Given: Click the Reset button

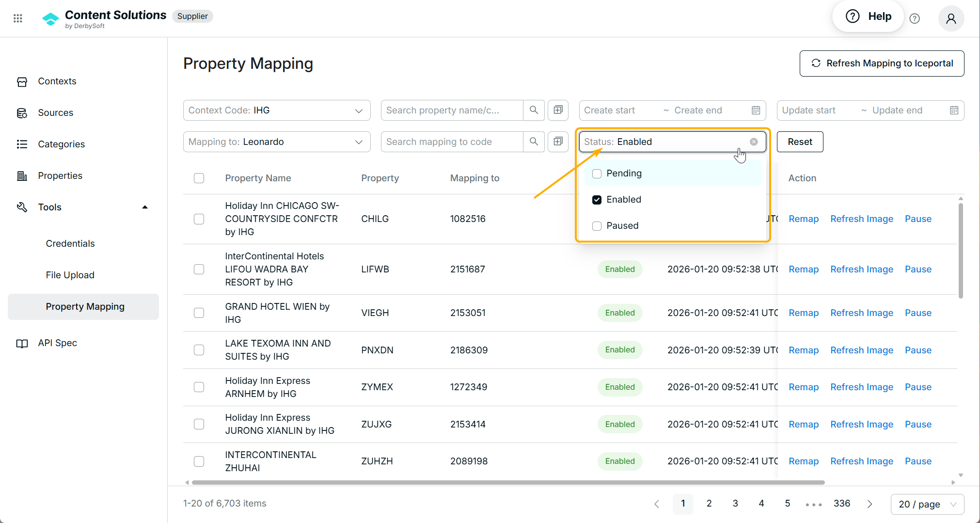Looking at the screenshot, I should pyautogui.click(x=800, y=142).
